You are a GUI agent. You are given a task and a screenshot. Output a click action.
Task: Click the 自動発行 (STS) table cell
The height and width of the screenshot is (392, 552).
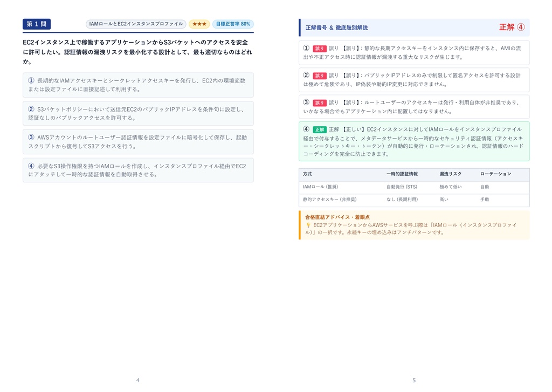[402, 187]
